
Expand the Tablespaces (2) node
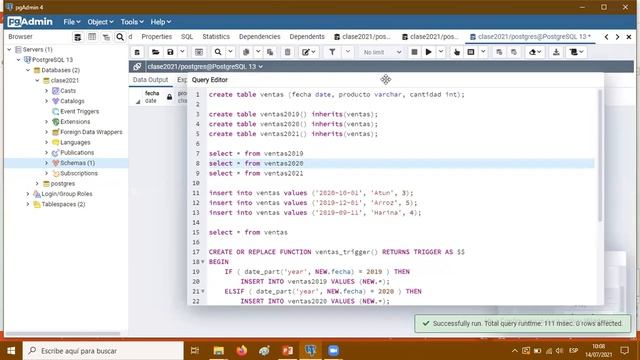(x=28, y=204)
